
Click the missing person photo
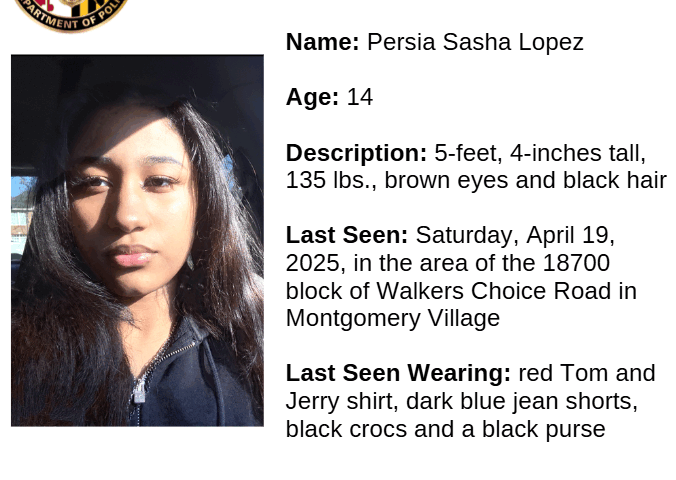pyautogui.click(x=138, y=240)
